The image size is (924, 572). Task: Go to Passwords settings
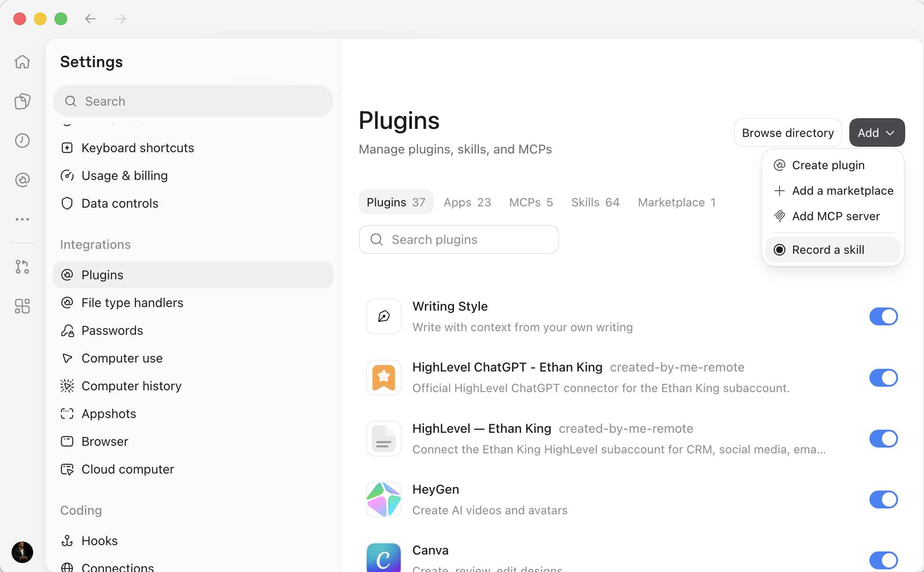click(x=193, y=330)
